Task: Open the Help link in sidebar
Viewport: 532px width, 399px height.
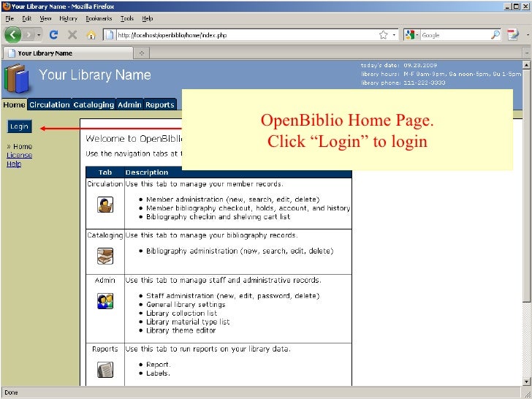Action: (x=14, y=164)
